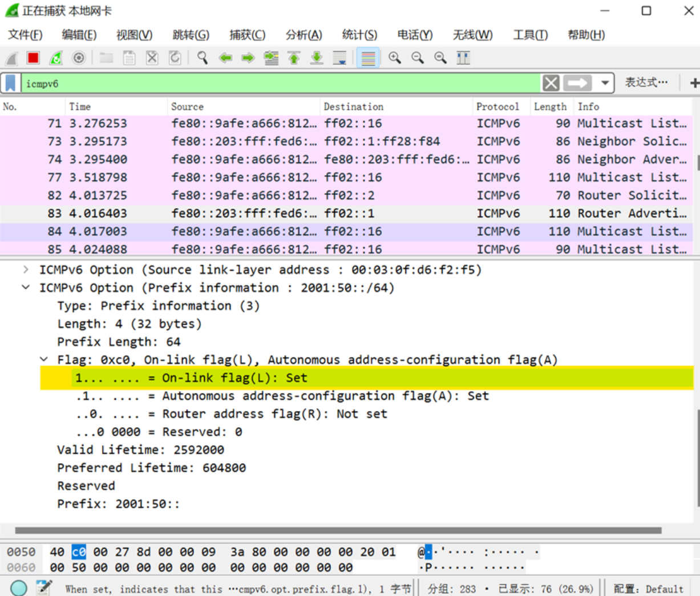This screenshot has width=700, height=596.
Task: Click the highlighted c0 hex byte
Action: click(78, 552)
